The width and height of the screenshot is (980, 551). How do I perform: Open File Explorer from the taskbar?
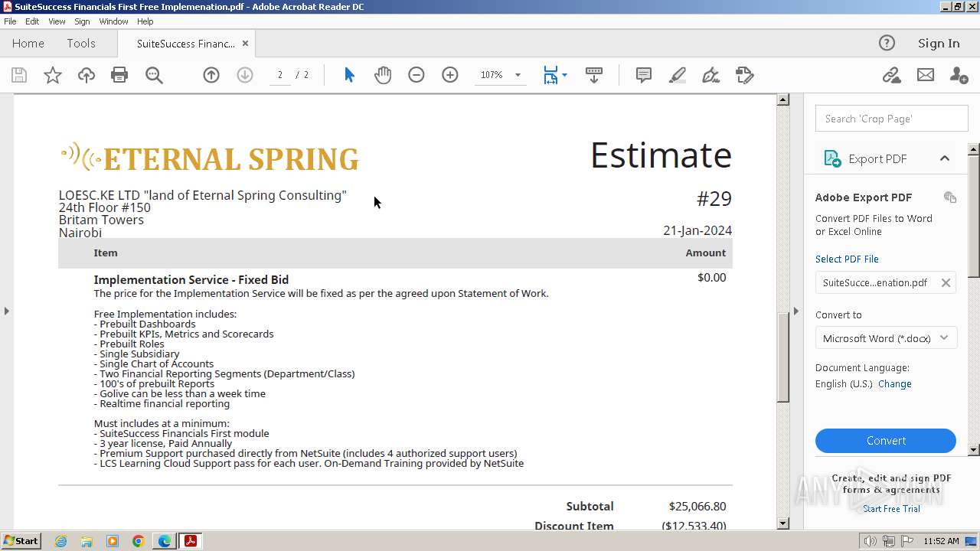(x=87, y=541)
